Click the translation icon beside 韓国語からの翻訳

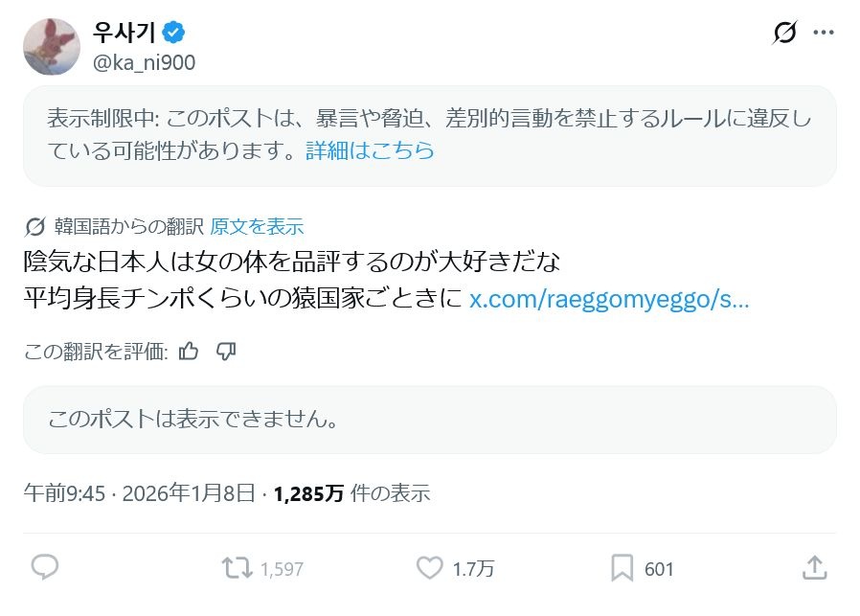[35, 227]
